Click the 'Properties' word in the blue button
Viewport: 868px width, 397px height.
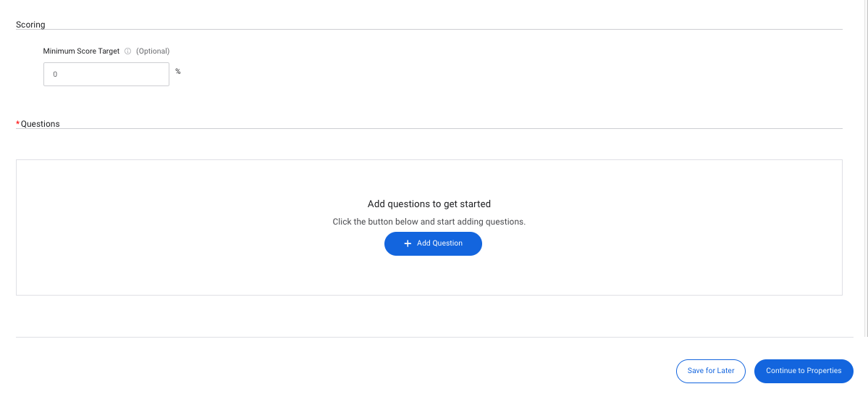point(824,371)
